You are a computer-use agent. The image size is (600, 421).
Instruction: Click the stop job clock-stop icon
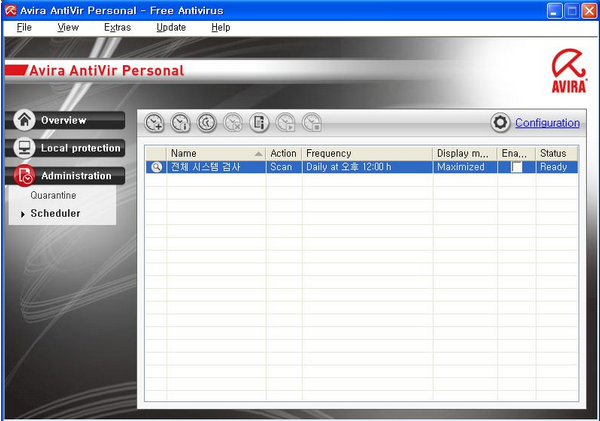pyautogui.click(x=312, y=123)
